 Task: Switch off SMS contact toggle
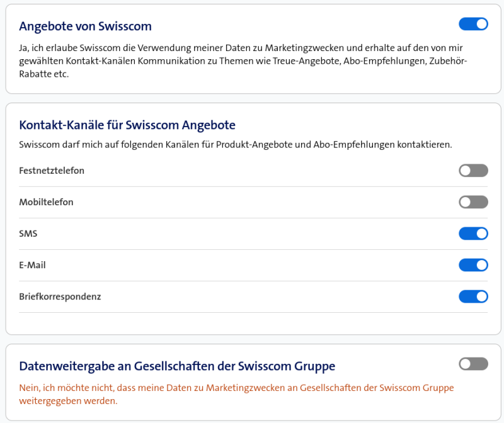(x=473, y=234)
